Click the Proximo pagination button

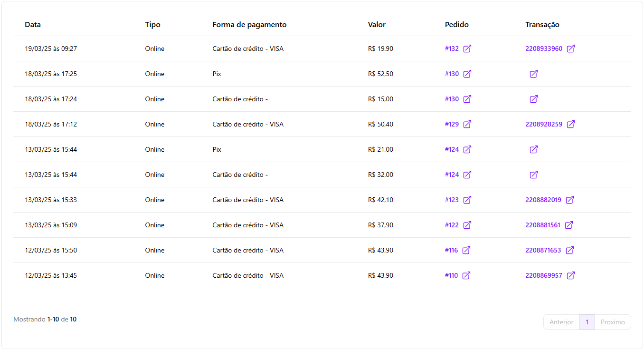(x=613, y=322)
